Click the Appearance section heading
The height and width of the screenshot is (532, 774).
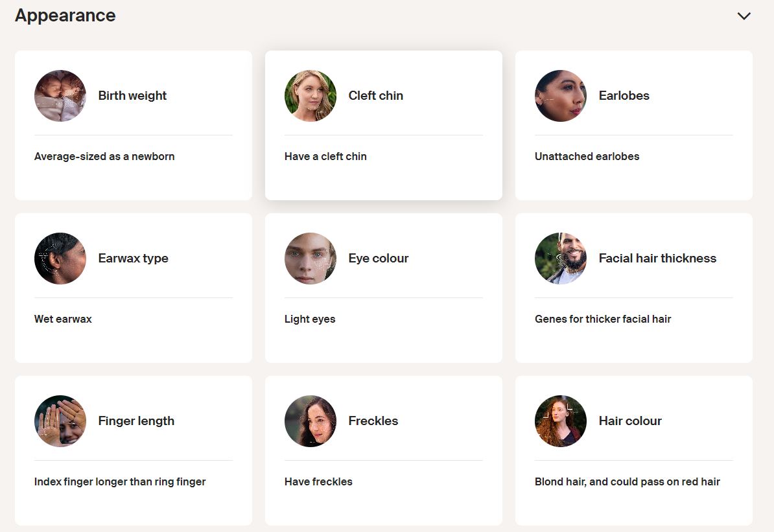click(65, 16)
